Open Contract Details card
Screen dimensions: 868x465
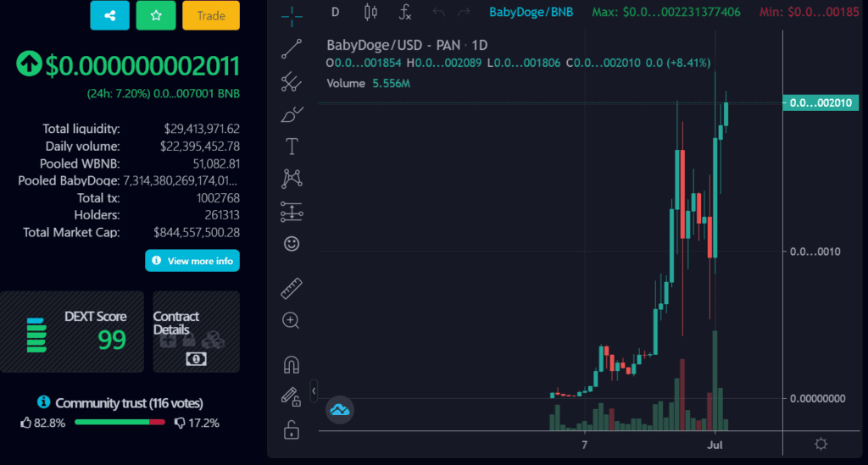(196, 332)
